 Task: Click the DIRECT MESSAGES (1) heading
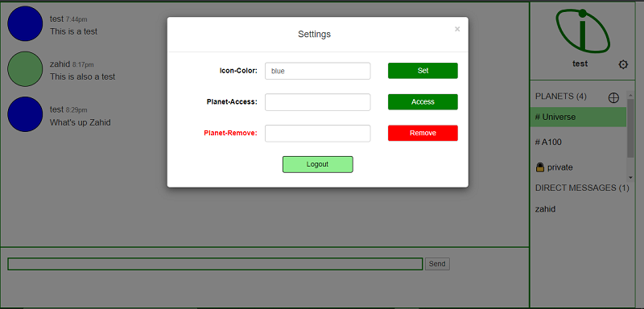pos(582,187)
